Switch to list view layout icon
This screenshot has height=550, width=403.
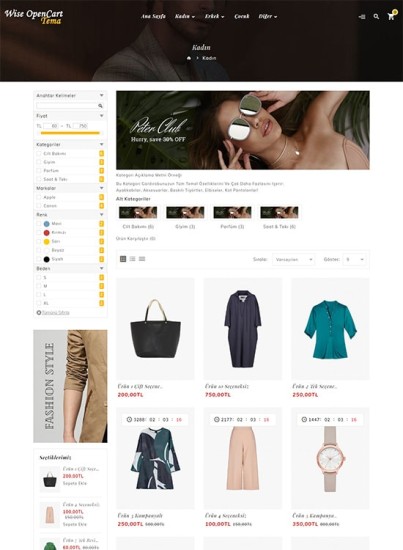[x=132, y=259]
